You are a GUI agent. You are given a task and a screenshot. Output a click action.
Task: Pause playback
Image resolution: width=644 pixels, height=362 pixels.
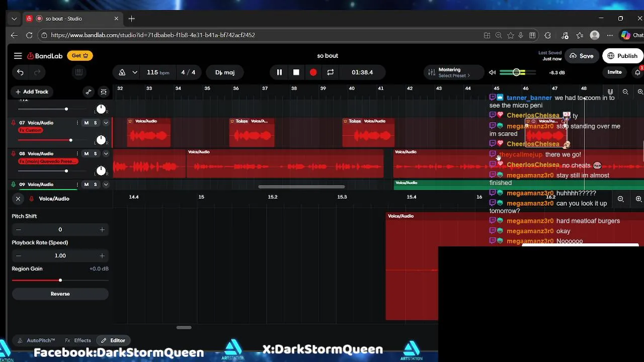[x=279, y=72]
